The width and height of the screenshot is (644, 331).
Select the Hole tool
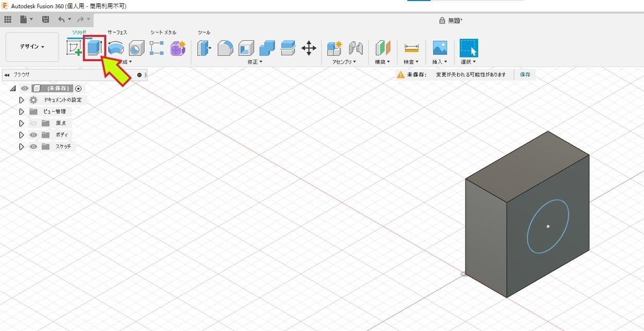coord(136,48)
